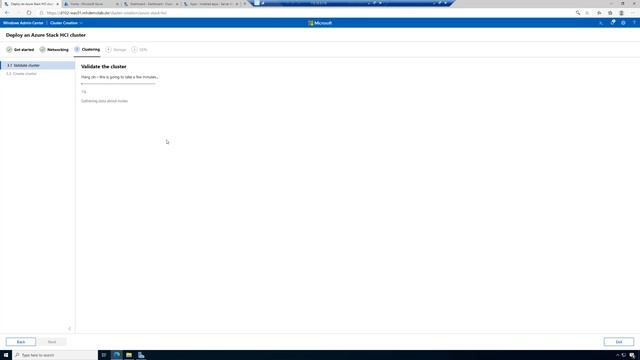The image size is (640, 360).
Task: Click the Next button
Action: 52,342
